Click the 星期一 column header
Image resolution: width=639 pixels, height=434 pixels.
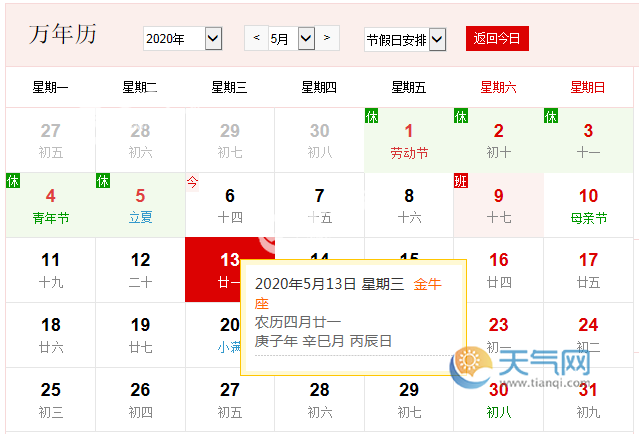[x=51, y=87]
